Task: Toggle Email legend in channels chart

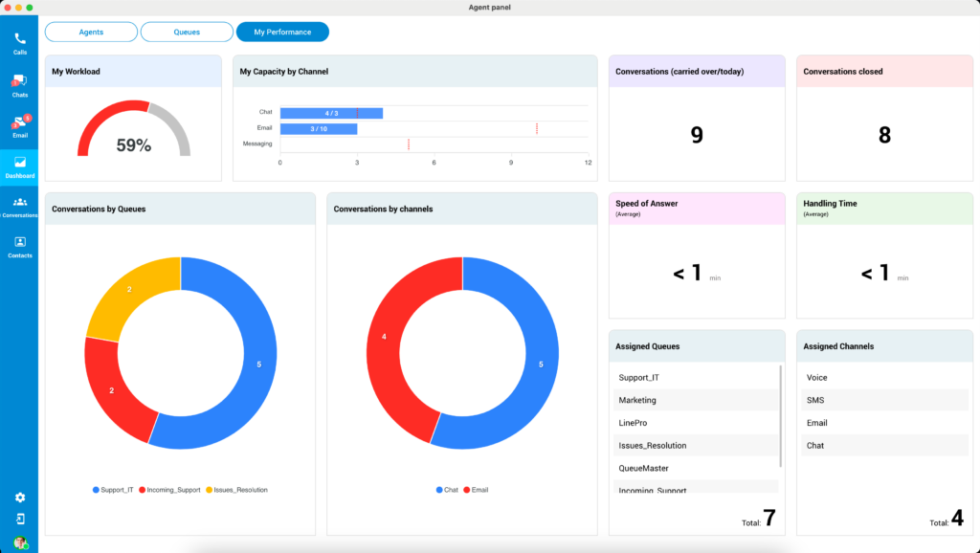Action: [476, 490]
